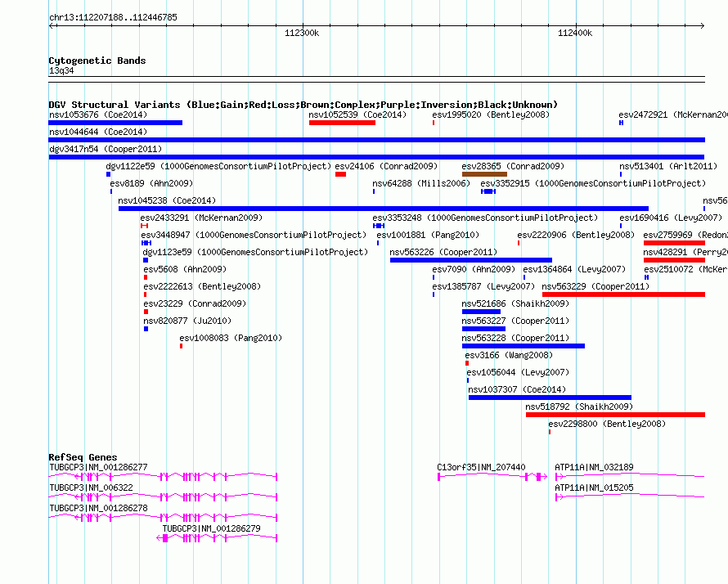Click dgv1123e59 1000Genomes variant label

click(x=255, y=252)
